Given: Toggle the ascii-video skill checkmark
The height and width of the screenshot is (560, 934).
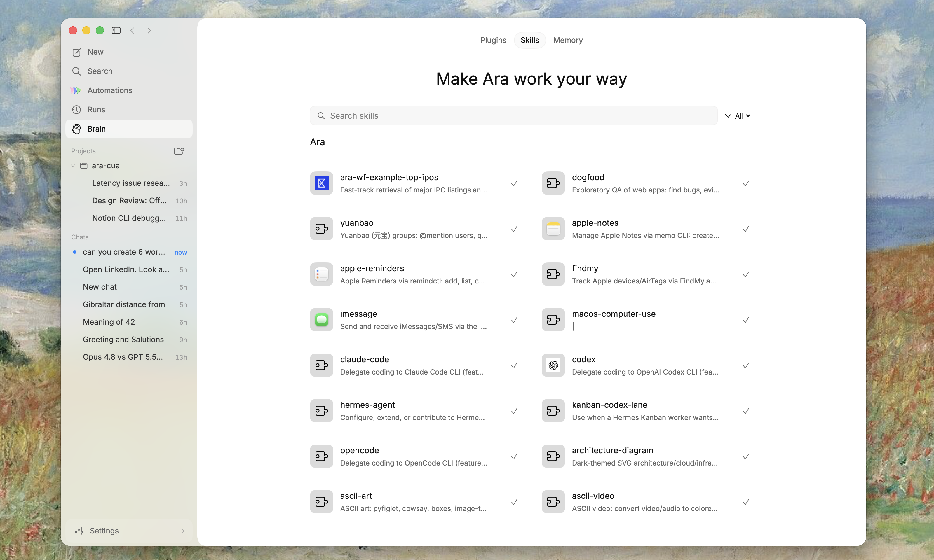Looking at the screenshot, I should [x=746, y=502].
